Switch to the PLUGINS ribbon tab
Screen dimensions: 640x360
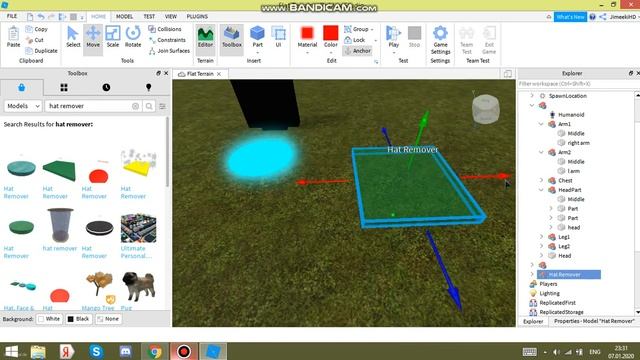(197, 16)
